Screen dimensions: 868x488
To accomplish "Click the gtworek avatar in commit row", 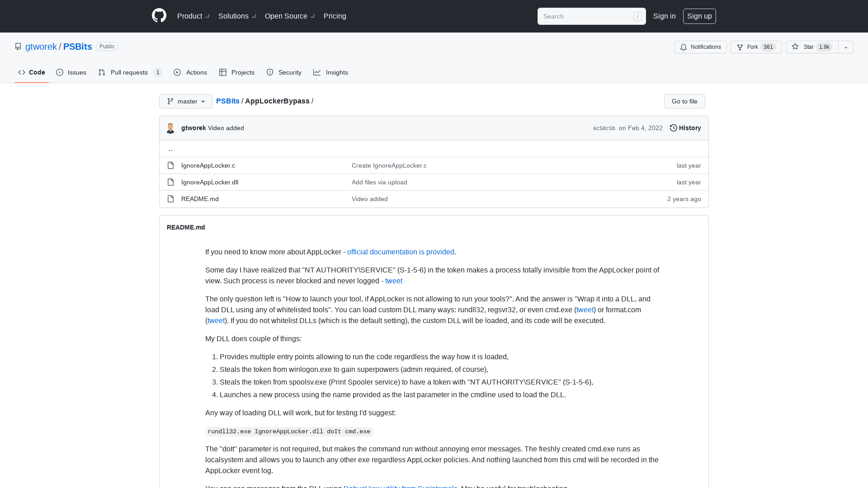I will 170,128.
